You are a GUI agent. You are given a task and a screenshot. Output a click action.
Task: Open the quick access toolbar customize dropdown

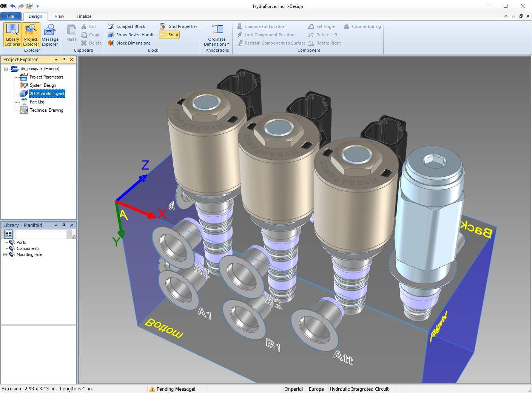click(37, 6)
